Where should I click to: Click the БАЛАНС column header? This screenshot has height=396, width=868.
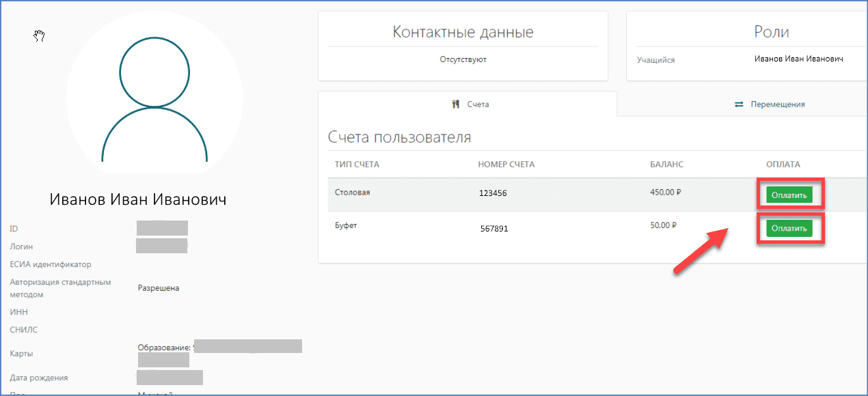(x=666, y=165)
